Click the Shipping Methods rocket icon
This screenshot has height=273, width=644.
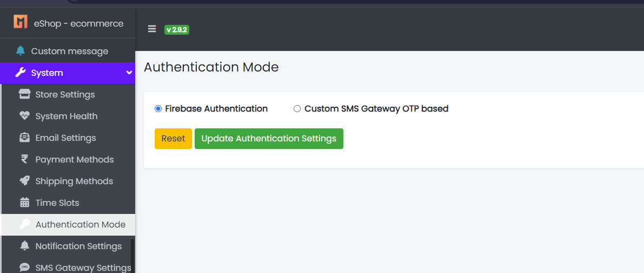24,181
